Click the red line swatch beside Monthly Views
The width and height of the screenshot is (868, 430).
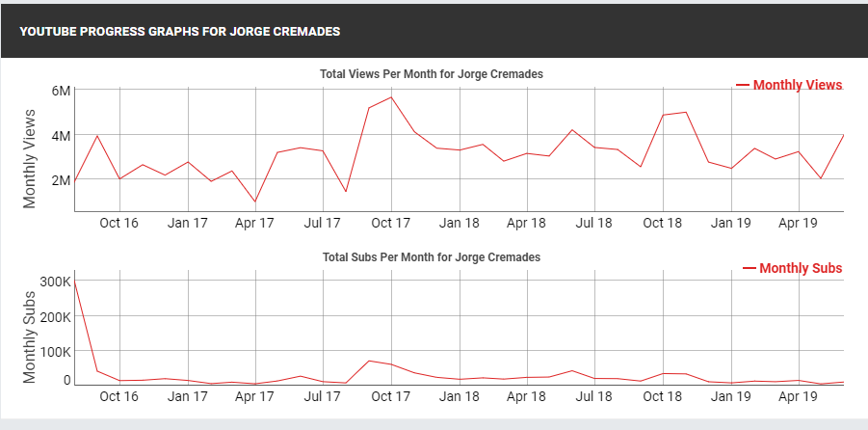(743, 86)
